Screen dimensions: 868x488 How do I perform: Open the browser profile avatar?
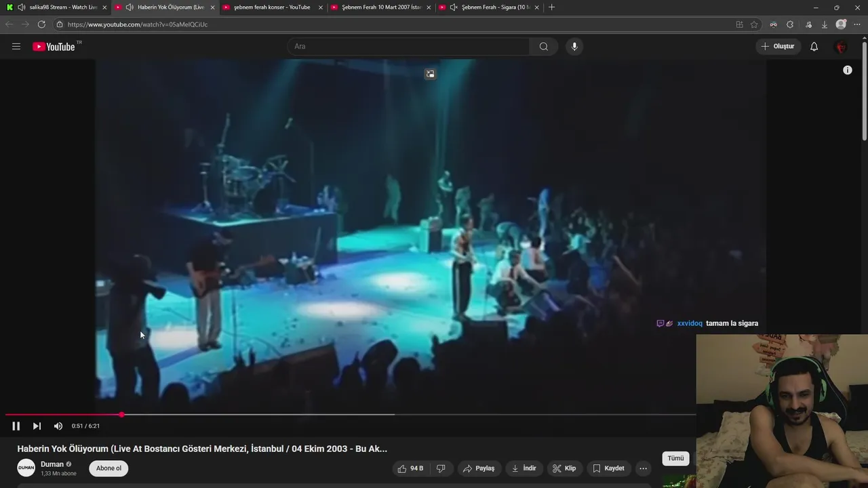[842, 24]
